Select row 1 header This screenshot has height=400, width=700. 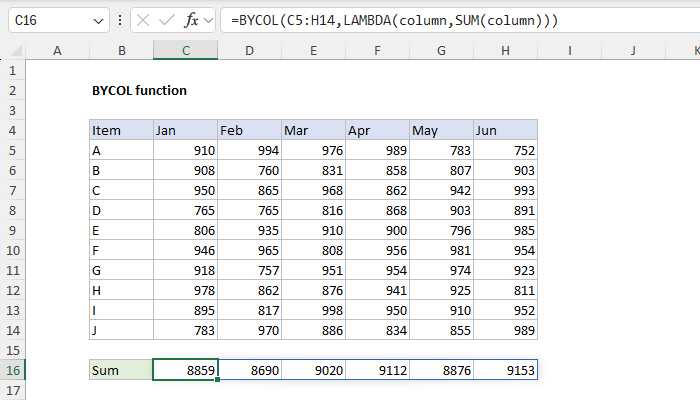point(12,71)
